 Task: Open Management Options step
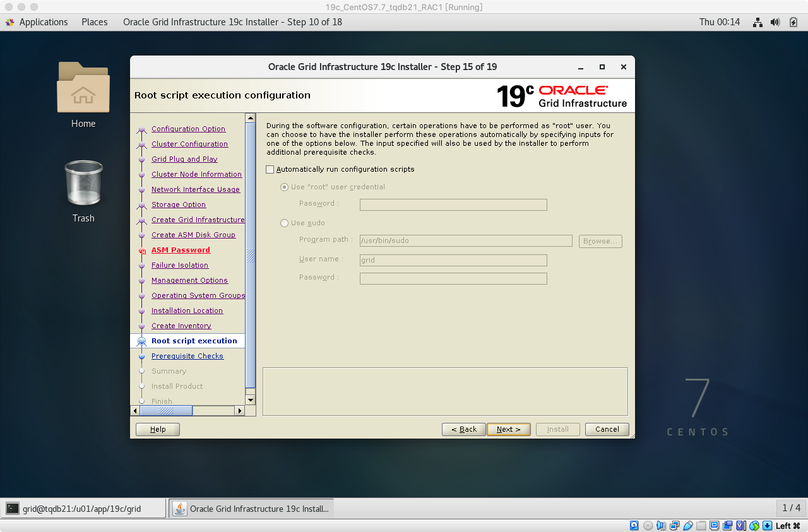click(189, 280)
